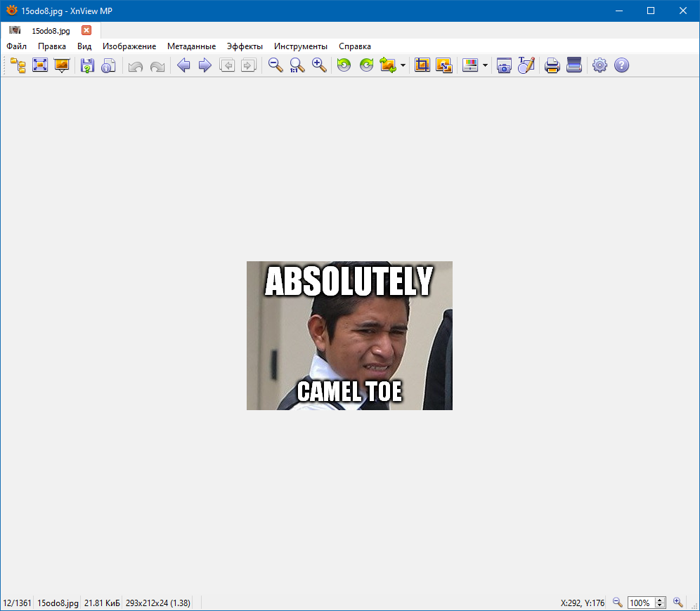Open the Справка menu
This screenshot has height=611, width=700.
[355, 46]
